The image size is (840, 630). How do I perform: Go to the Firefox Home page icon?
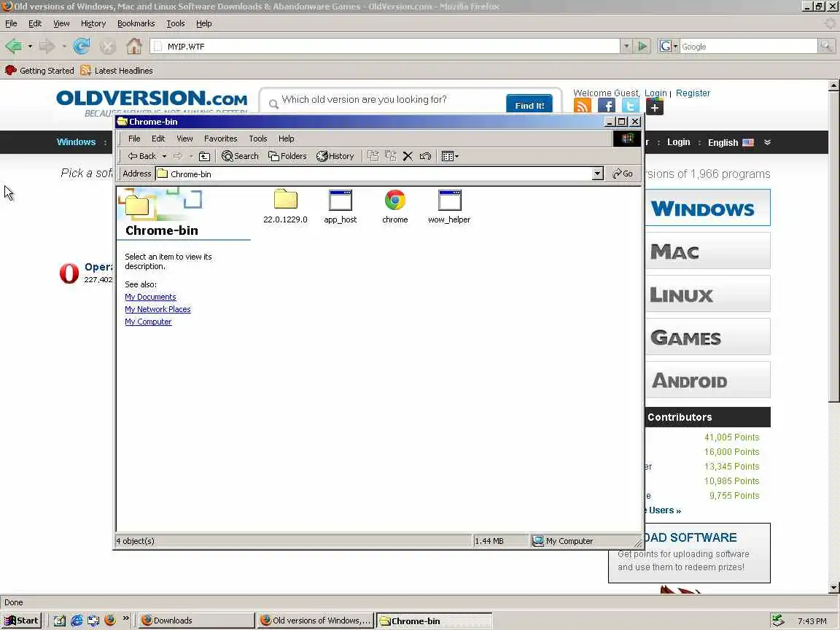click(x=134, y=46)
